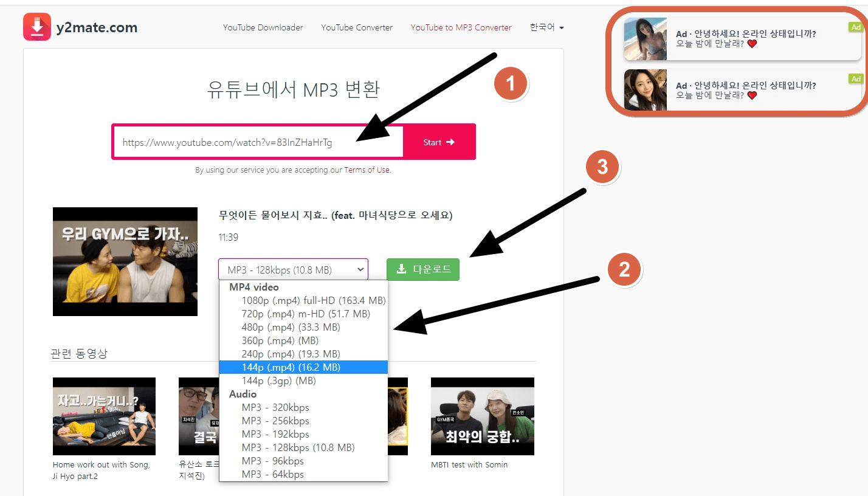Screen dimensions: 868x496
Task: Open the 최악의 궁합 related video thumbnail
Action: pos(483,416)
